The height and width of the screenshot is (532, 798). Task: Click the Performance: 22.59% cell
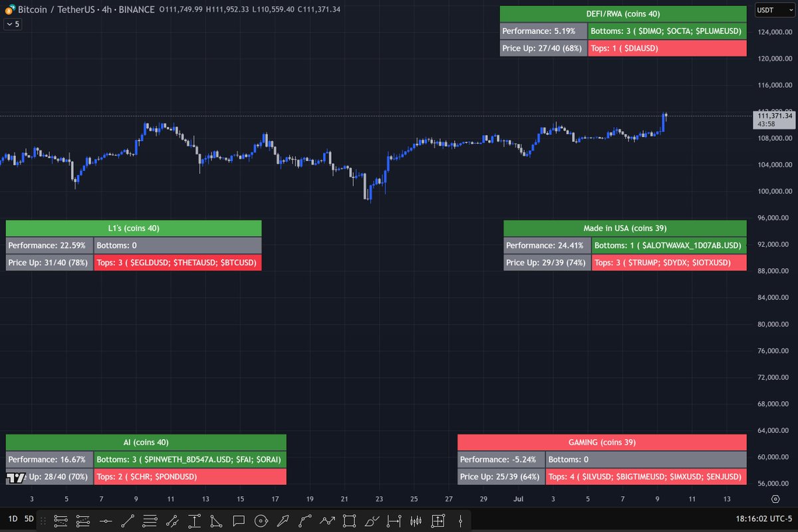click(x=49, y=245)
